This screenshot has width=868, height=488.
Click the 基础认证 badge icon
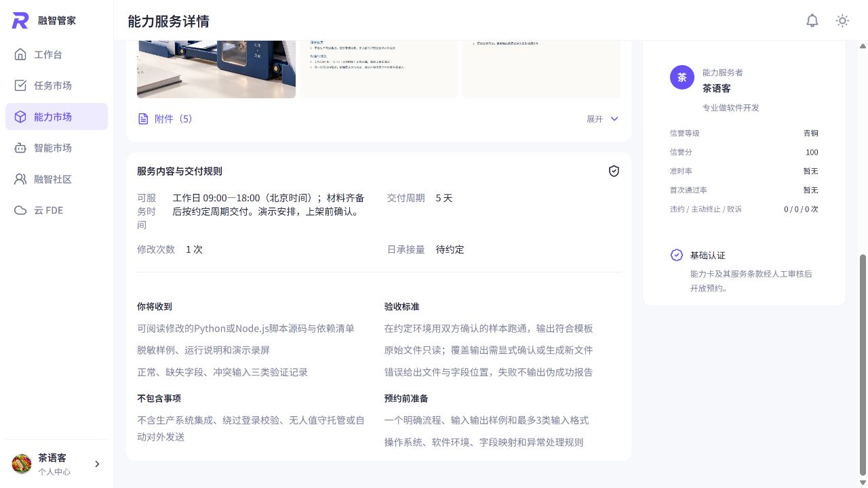pyautogui.click(x=677, y=255)
